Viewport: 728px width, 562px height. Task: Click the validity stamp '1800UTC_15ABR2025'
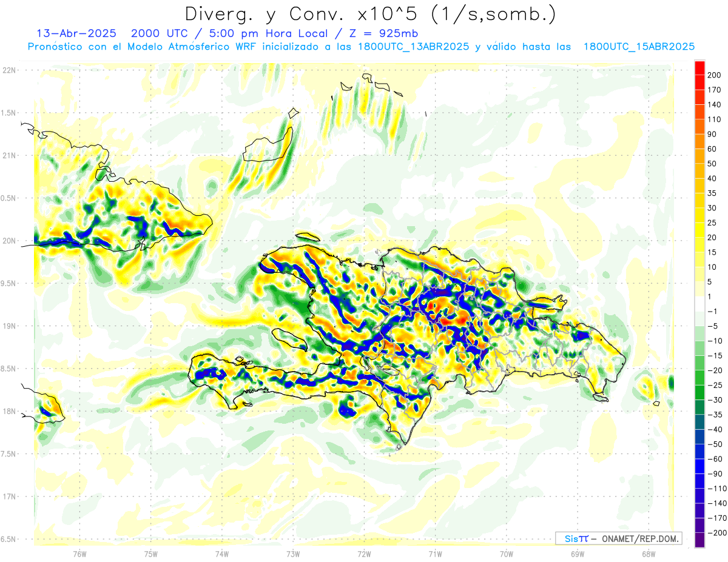click(x=639, y=47)
